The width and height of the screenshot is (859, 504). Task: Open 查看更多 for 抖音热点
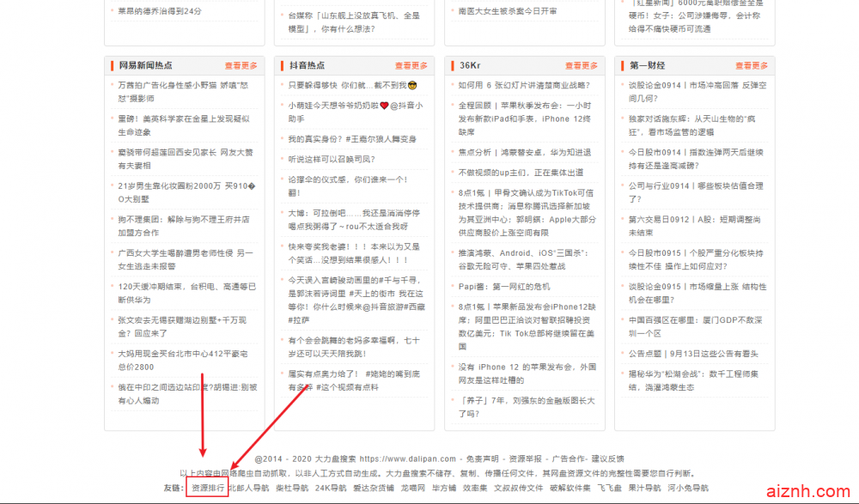[410, 64]
